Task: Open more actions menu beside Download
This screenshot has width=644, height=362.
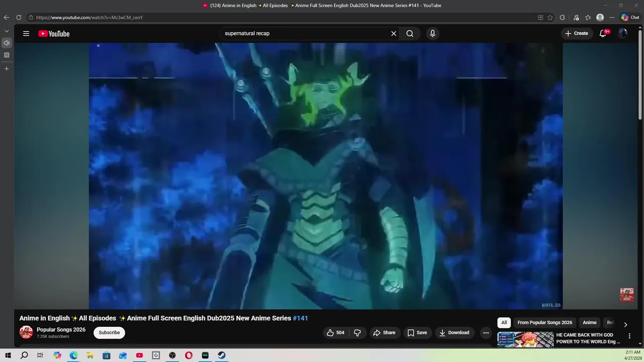Action: [486, 333]
